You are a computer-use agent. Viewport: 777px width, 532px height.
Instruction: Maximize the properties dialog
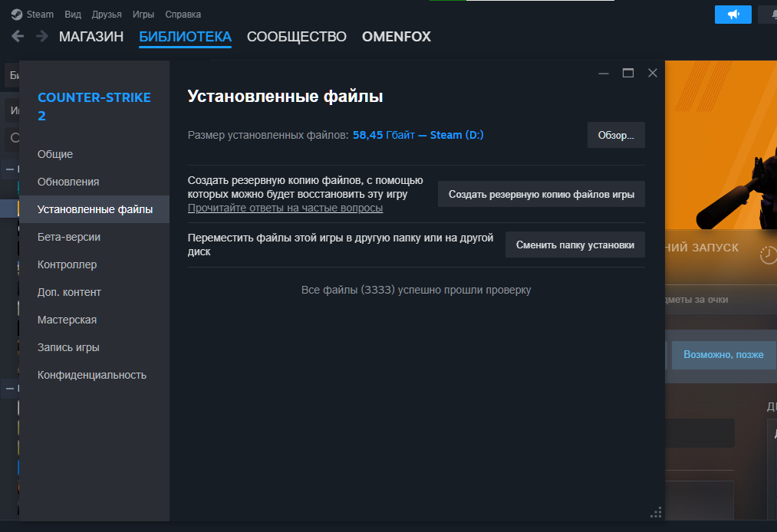click(628, 74)
